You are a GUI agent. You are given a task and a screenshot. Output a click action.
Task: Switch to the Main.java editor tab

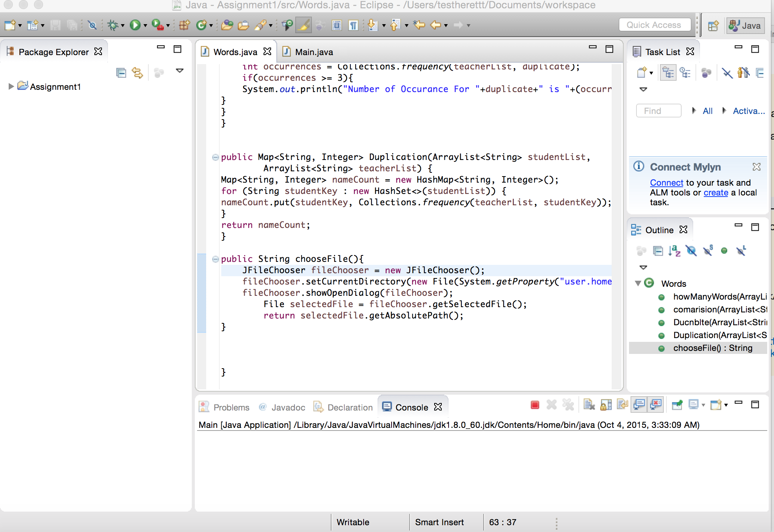point(314,52)
